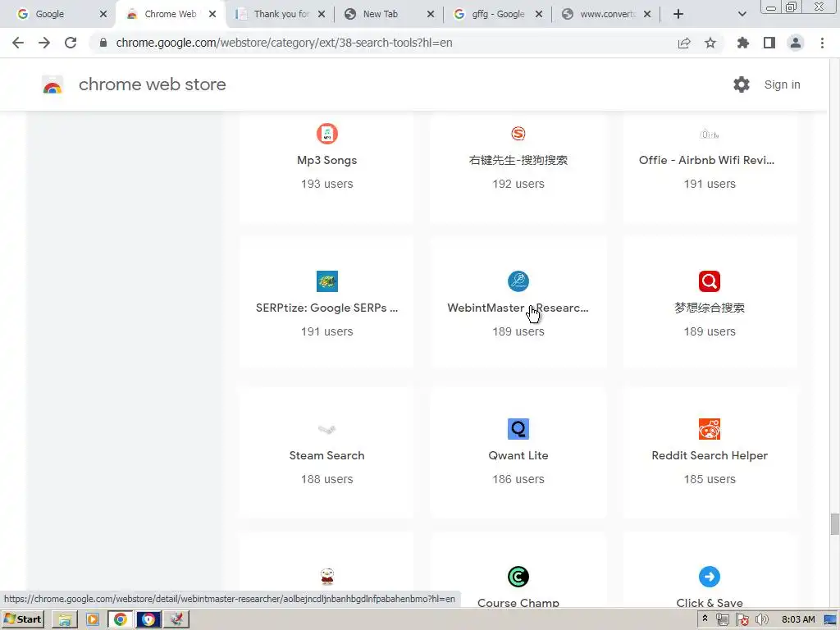Click the vertical scrollbar thumb
This screenshot has width=840, height=630.
pyautogui.click(x=834, y=523)
